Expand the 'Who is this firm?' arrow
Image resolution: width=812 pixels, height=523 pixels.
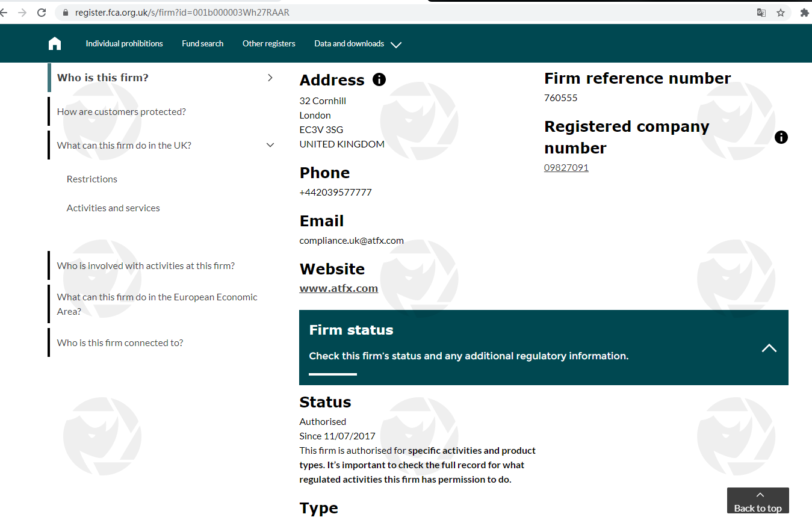[270, 78]
